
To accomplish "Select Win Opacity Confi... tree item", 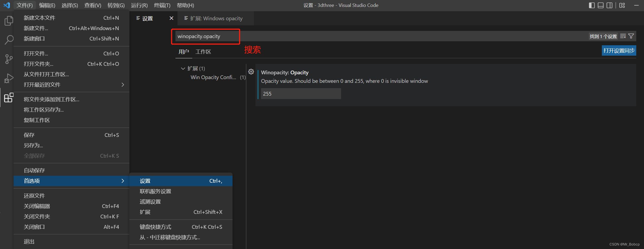I will pos(213,77).
